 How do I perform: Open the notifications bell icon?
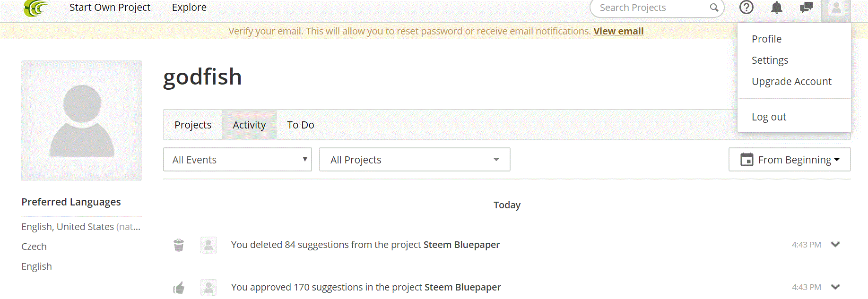click(x=777, y=7)
